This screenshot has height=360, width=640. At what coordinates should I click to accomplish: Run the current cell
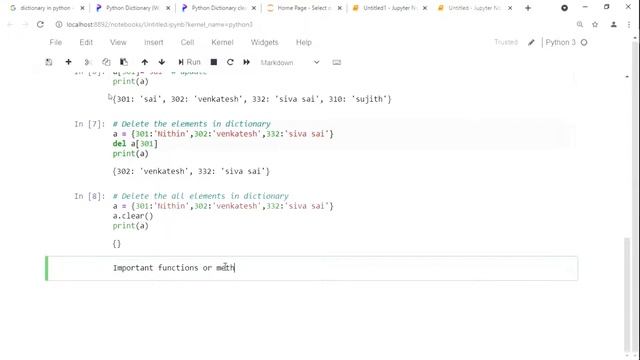click(189, 62)
